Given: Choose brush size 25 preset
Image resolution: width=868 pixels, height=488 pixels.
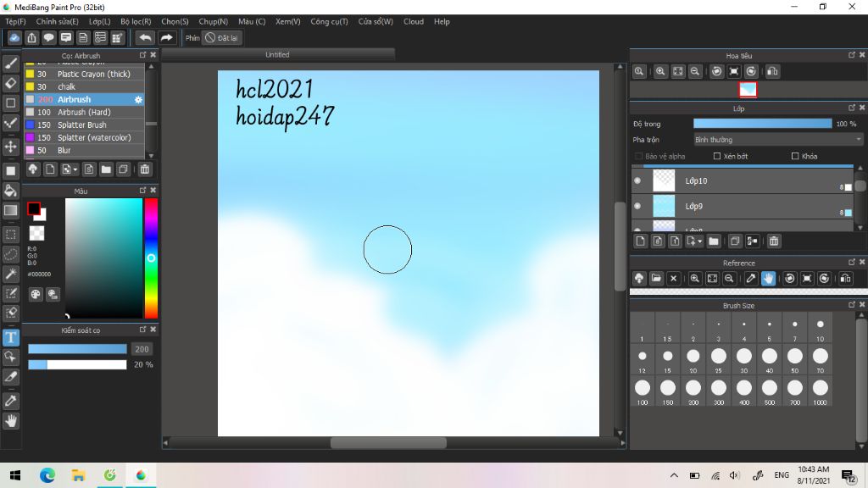Looking at the screenshot, I should coord(719,360).
